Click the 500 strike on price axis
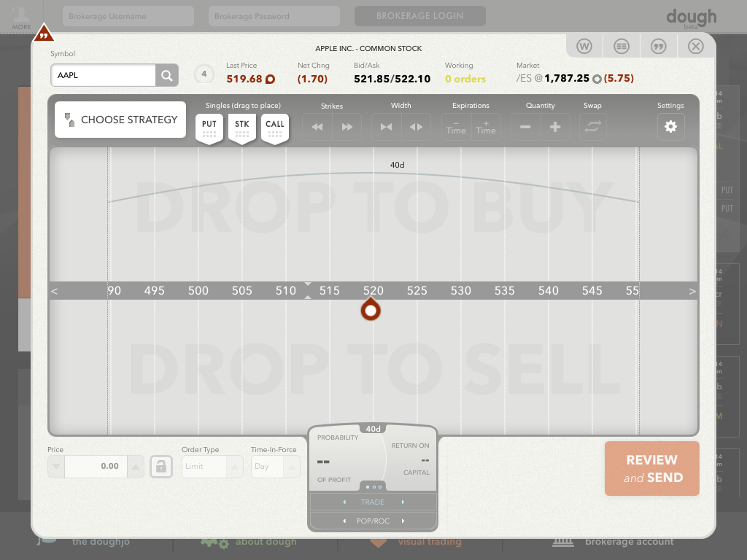This screenshot has height=560, width=747. (x=198, y=290)
